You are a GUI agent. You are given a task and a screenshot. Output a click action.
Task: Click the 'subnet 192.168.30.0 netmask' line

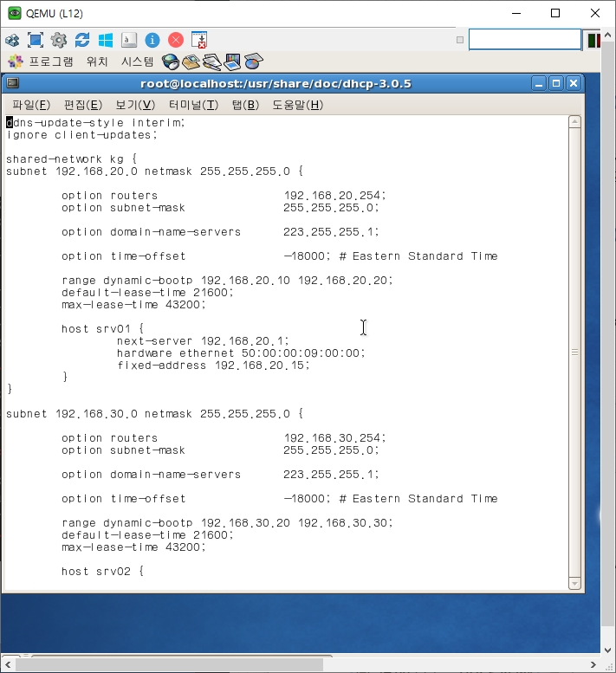tap(154, 414)
